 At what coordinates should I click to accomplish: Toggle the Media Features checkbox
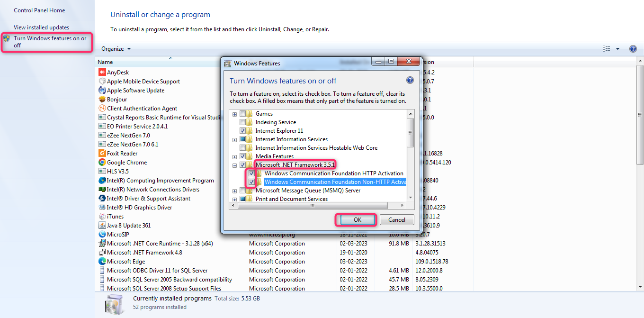(x=242, y=156)
